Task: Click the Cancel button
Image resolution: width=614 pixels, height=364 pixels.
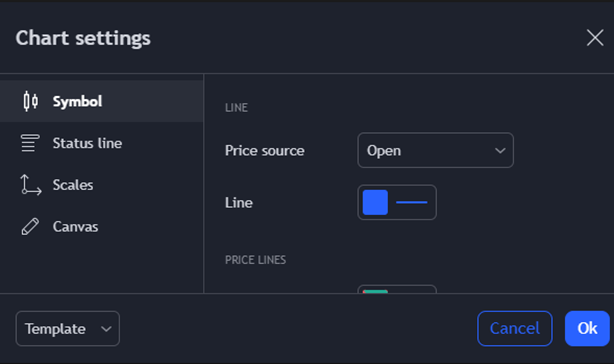Action: tap(515, 328)
